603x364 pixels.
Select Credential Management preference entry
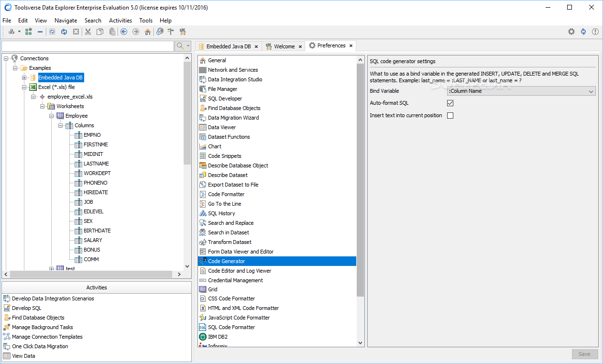coord(236,280)
